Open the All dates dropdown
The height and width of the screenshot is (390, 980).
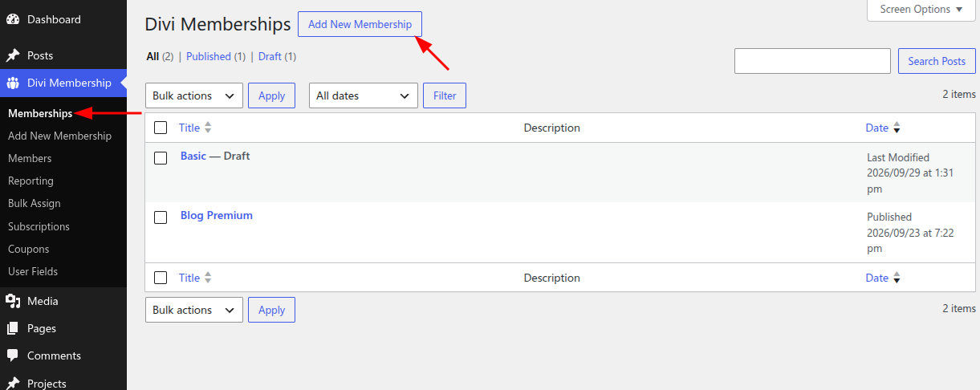[364, 95]
